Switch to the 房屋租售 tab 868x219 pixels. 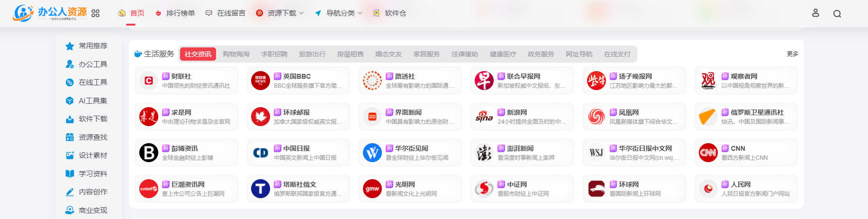tap(351, 54)
